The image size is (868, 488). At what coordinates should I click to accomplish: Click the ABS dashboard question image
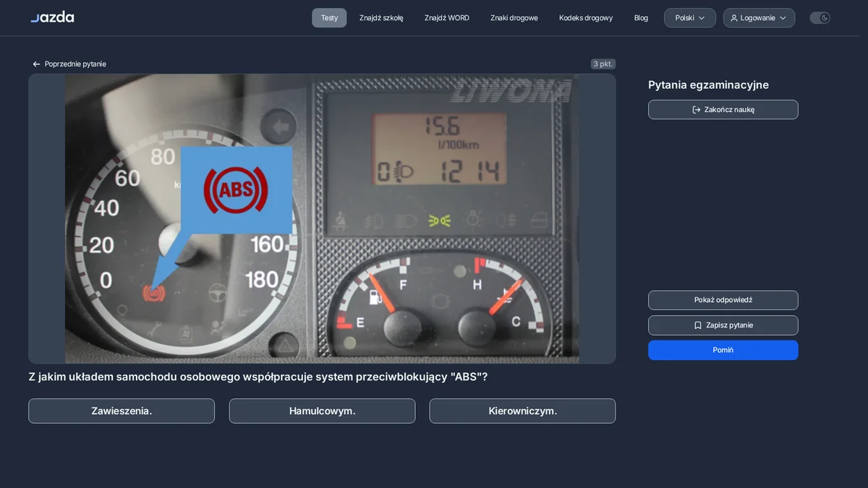[x=322, y=218]
